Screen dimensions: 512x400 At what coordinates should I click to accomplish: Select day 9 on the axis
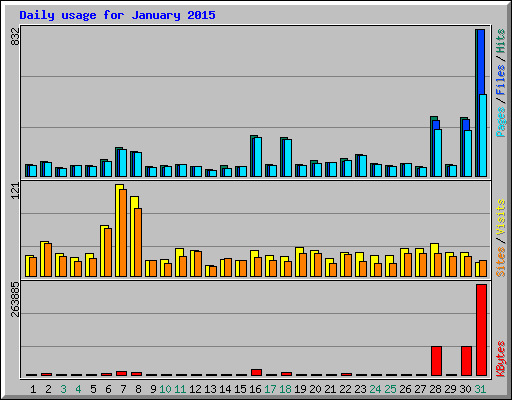coord(153,389)
